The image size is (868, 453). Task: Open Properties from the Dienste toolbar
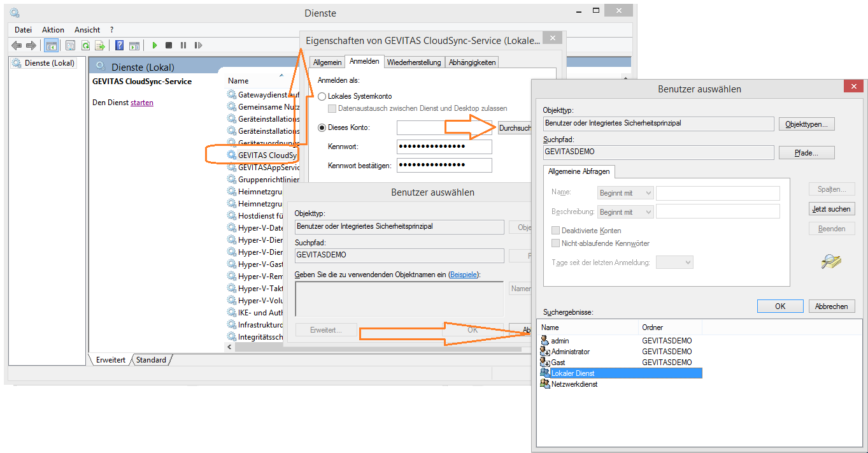click(70, 45)
